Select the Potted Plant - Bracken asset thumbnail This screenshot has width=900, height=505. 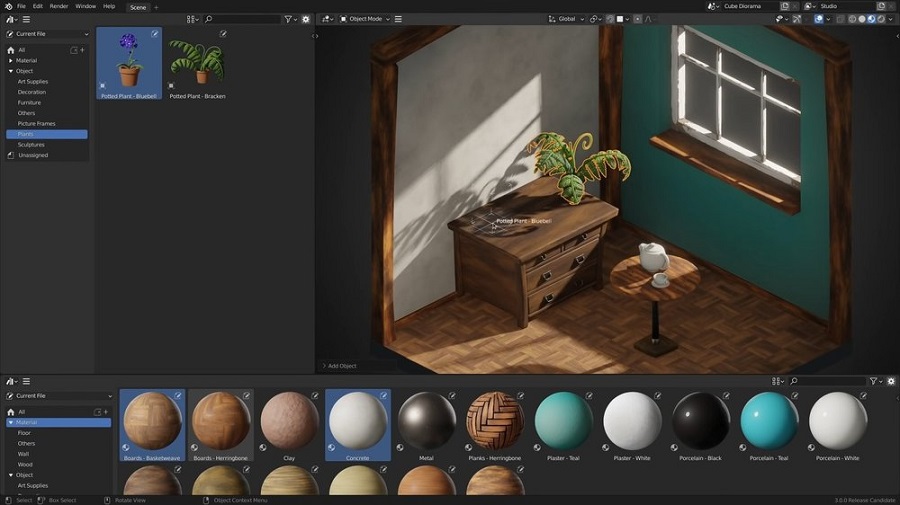pos(197,63)
